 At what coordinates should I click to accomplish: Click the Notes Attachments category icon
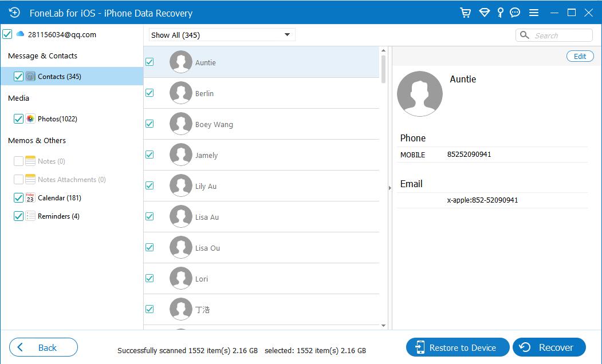click(30, 179)
